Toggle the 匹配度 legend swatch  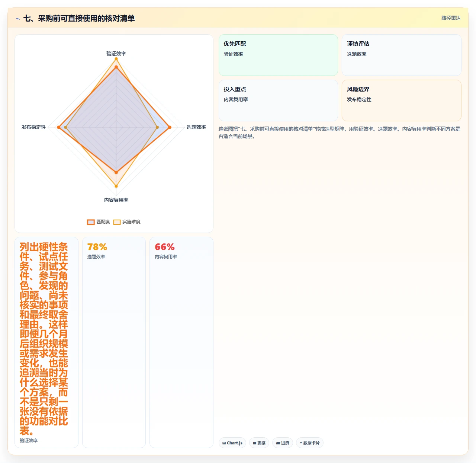click(x=91, y=222)
